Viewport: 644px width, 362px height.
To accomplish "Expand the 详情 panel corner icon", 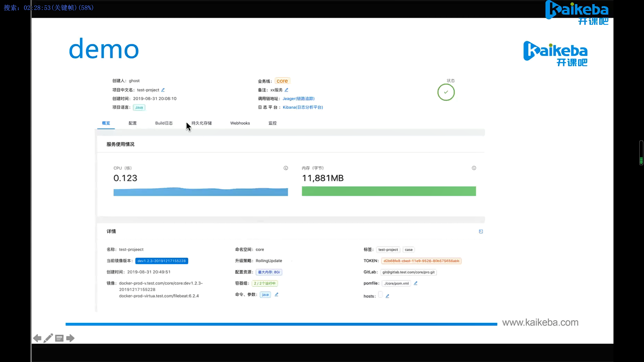I will pyautogui.click(x=481, y=231).
